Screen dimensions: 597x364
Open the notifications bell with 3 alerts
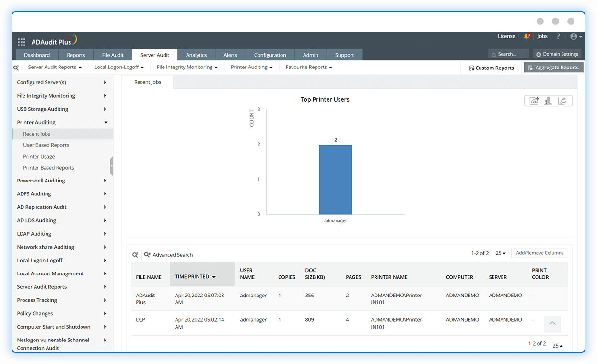527,36
